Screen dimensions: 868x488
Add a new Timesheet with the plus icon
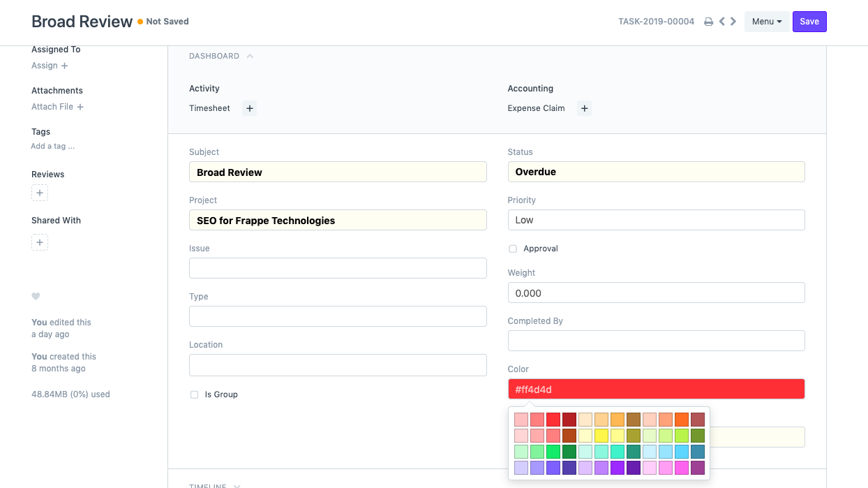tap(249, 108)
